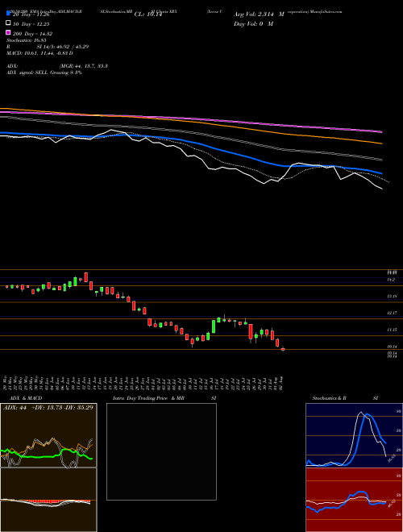
Task: Click the '12.17' price axis label
Action: [x=392, y=313]
